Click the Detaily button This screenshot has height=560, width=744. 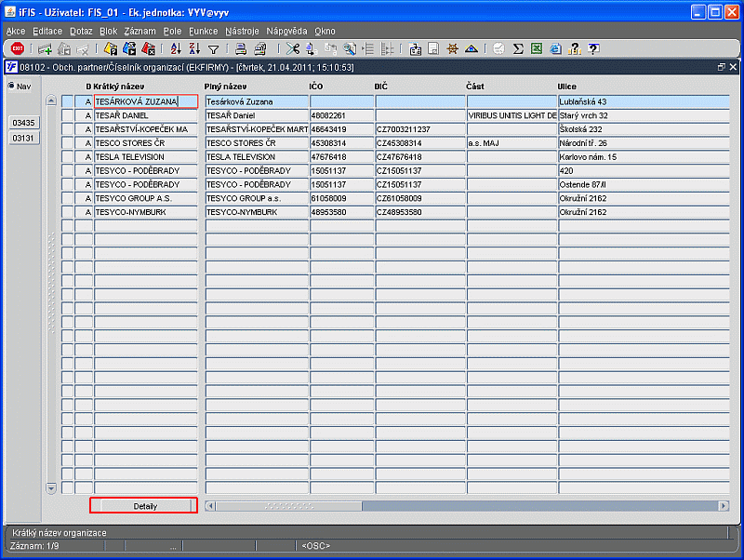(x=145, y=506)
